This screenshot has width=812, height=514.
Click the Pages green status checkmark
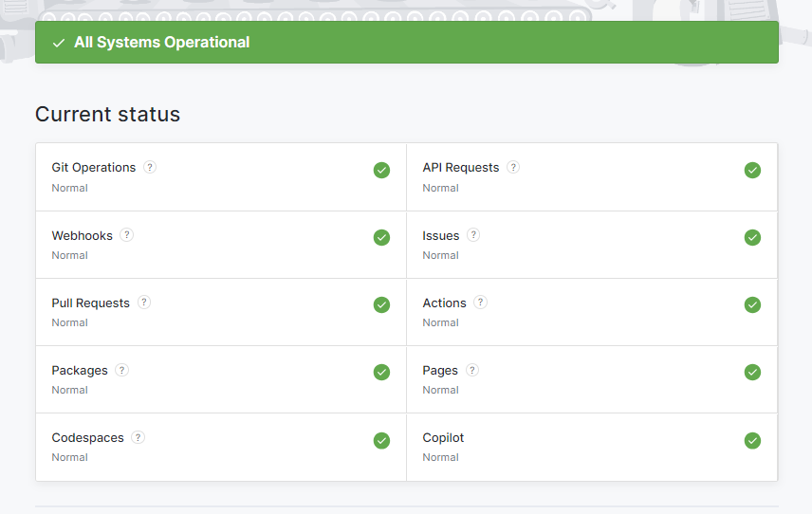pos(752,372)
